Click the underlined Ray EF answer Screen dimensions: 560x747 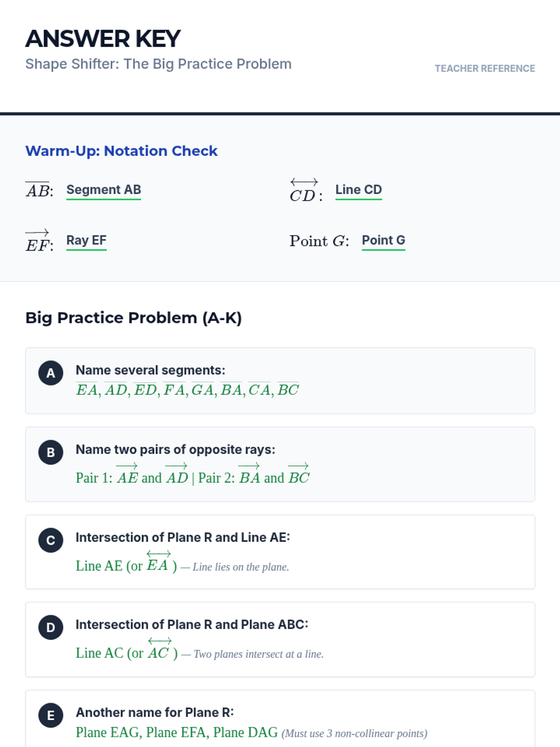point(86,240)
